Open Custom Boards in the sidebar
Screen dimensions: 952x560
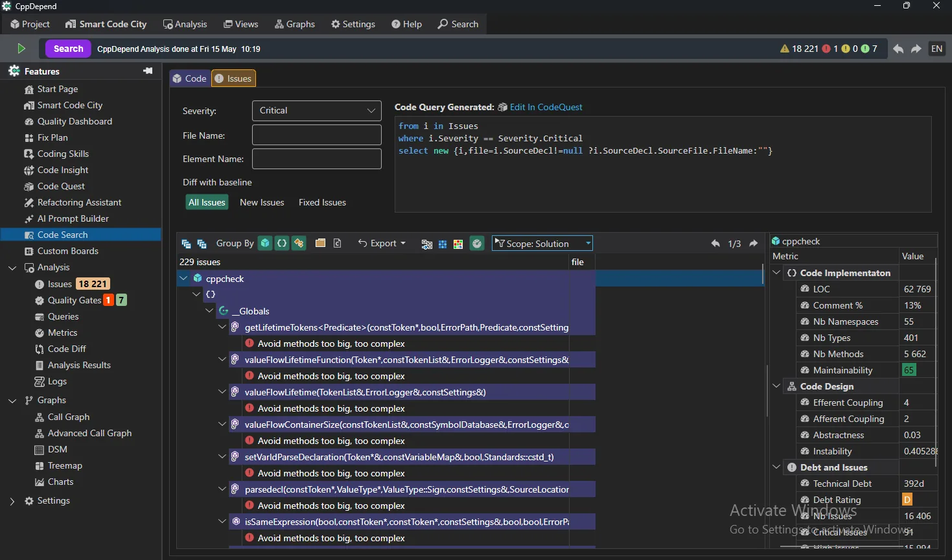click(x=68, y=251)
